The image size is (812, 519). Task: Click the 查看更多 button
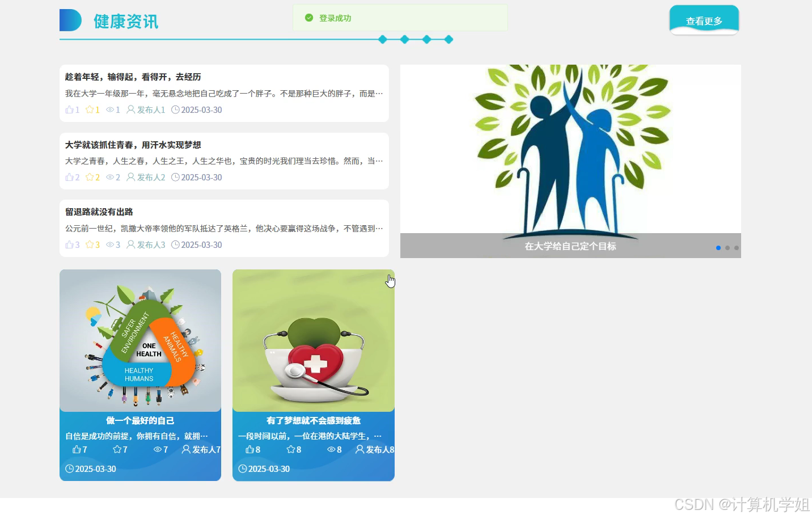[704, 20]
